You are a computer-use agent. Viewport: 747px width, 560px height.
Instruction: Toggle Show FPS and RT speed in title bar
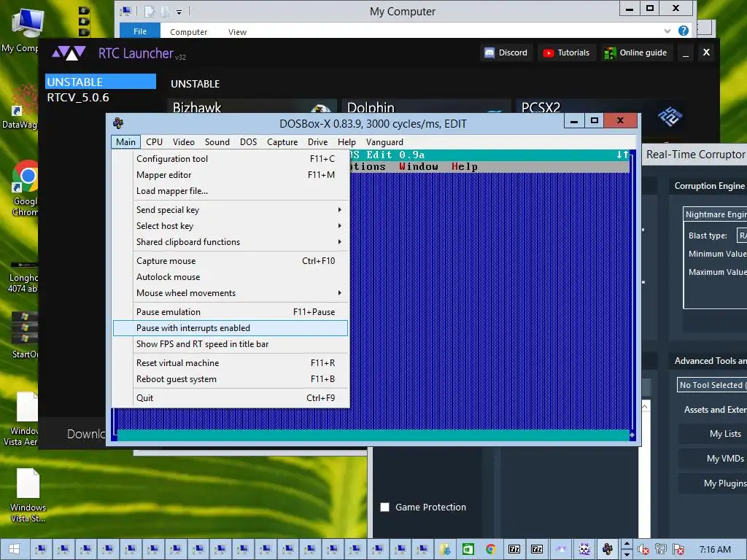[231, 344]
